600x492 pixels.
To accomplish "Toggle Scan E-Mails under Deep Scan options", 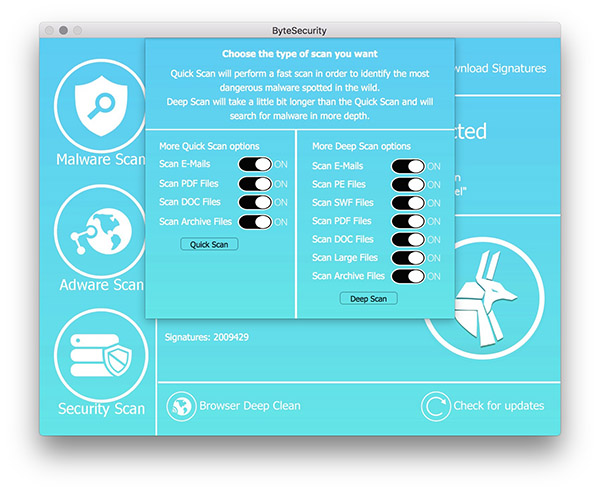I will (408, 166).
